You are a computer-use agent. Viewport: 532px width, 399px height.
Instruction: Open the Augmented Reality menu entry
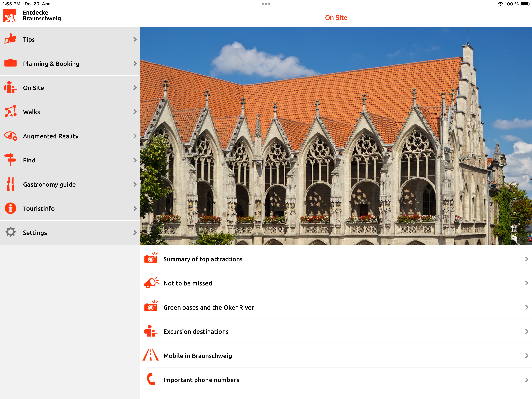coord(70,136)
